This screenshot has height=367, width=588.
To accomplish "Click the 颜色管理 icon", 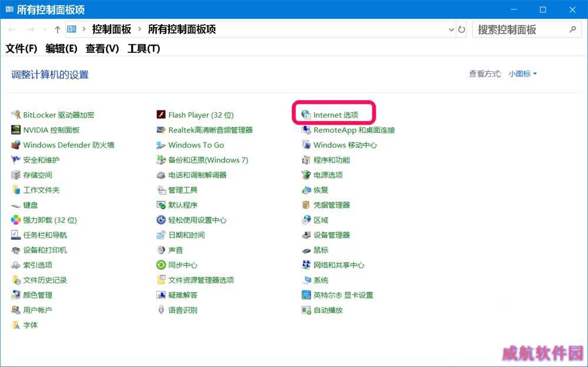I will 16,295.
